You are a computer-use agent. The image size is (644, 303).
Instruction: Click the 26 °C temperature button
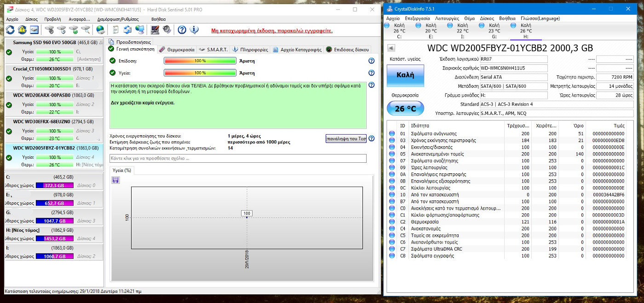tap(405, 109)
